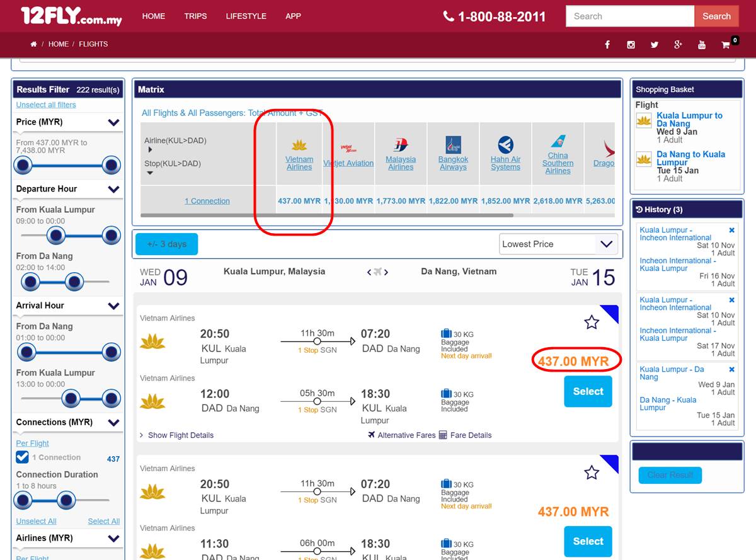Click the FLIGHTS breadcrumb link
The height and width of the screenshot is (560, 756).
click(93, 44)
